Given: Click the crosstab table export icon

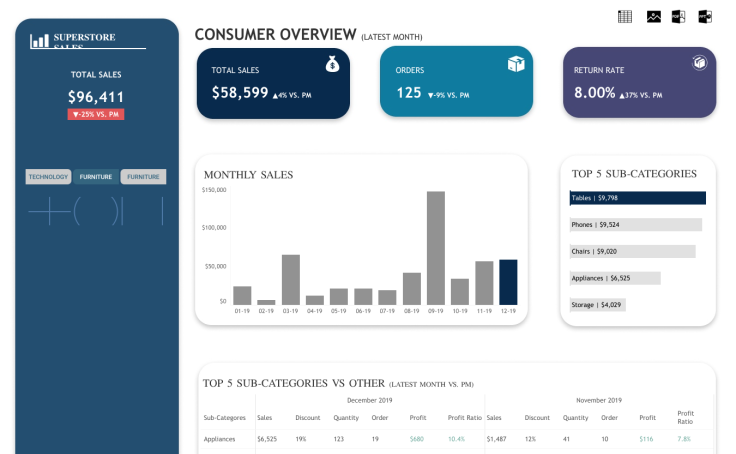Looking at the screenshot, I should (625, 17).
